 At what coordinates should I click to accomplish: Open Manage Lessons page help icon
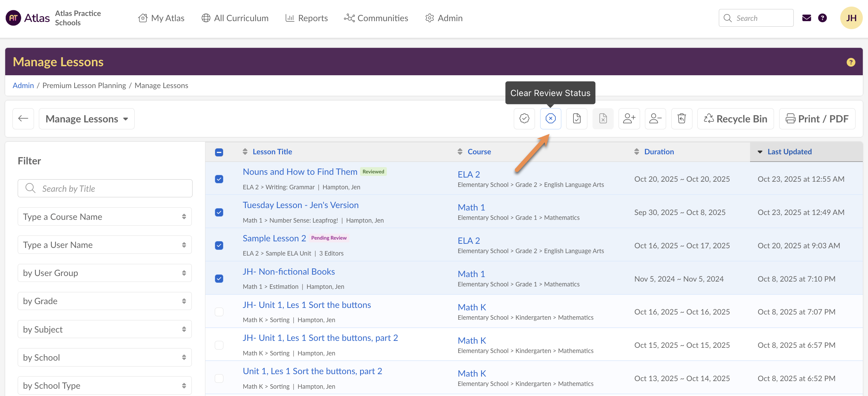pyautogui.click(x=851, y=62)
